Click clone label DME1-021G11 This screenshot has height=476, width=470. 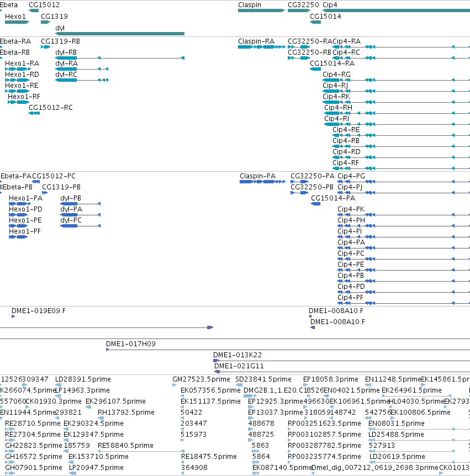coord(239,366)
